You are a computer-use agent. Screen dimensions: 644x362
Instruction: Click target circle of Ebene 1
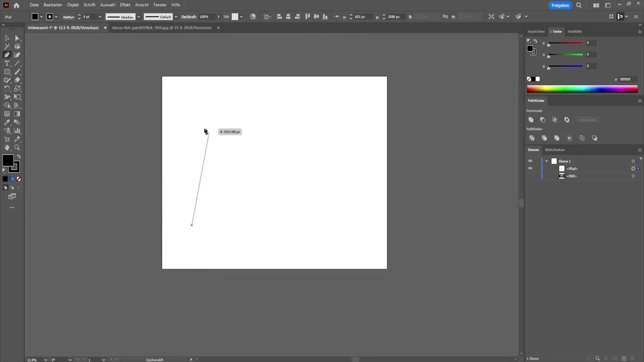pos(633,161)
